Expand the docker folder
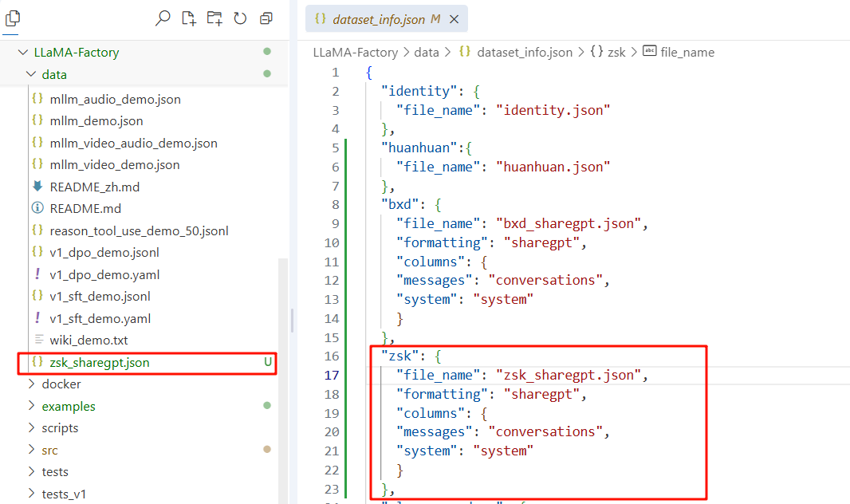The height and width of the screenshot is (504, 850). click(x=61, y=384)
